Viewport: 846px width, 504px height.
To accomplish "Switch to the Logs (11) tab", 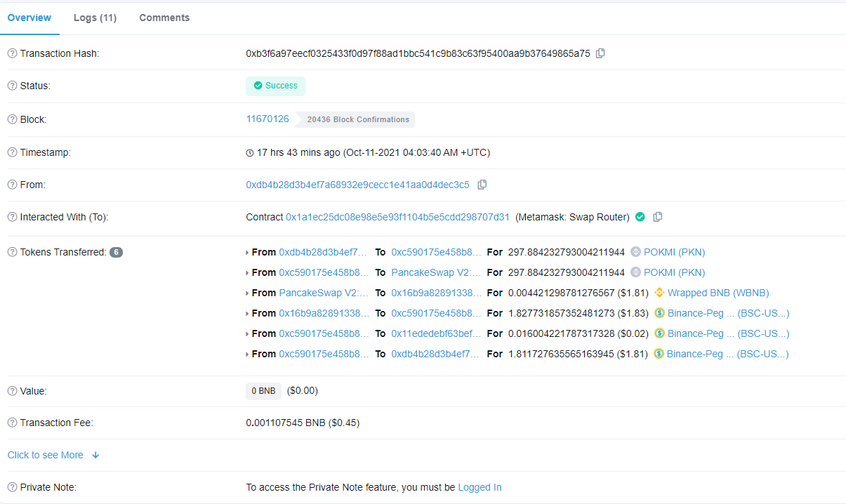I will pyautogui.click(x=95, y=18).
